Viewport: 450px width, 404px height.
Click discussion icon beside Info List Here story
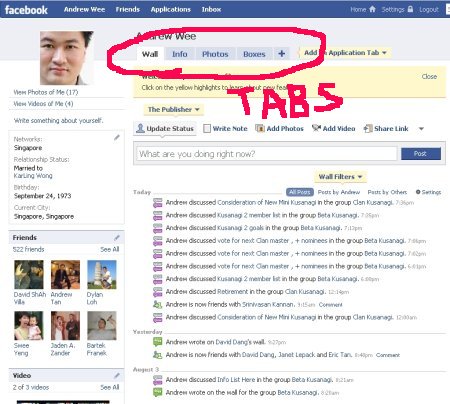click(157, 380)
